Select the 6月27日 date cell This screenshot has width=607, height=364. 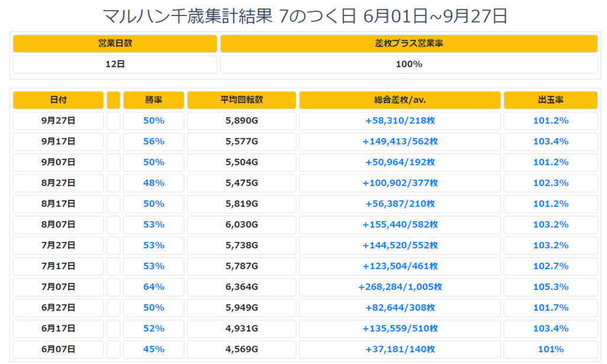pos(58,308)
